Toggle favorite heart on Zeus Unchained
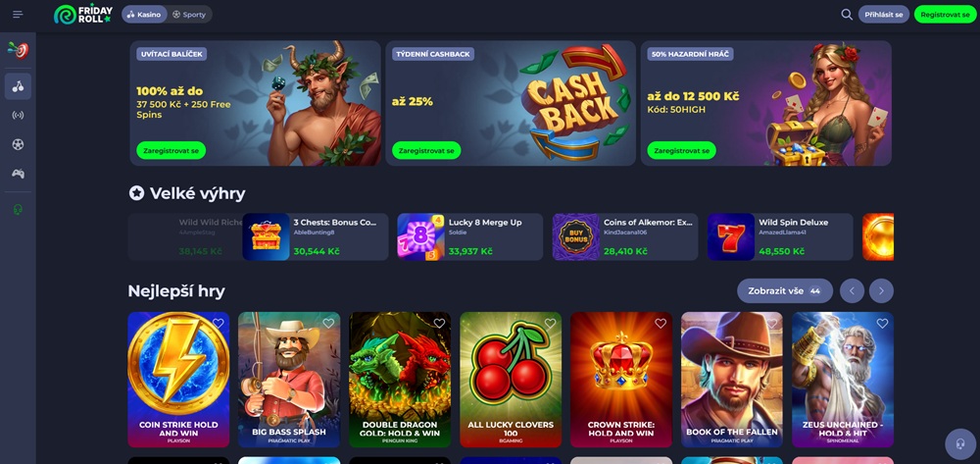Screen dimensions: 980x464 [x=882, y=324]
